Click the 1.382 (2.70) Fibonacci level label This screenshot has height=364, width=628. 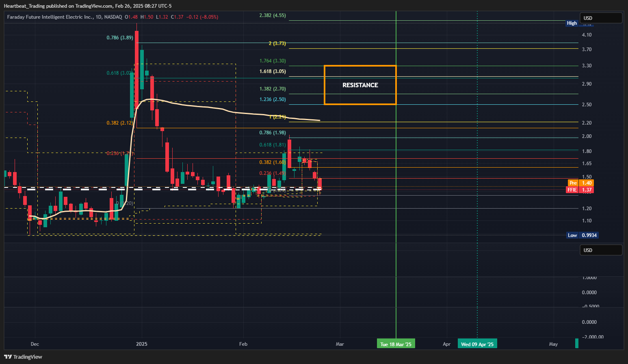pos(273,89)
